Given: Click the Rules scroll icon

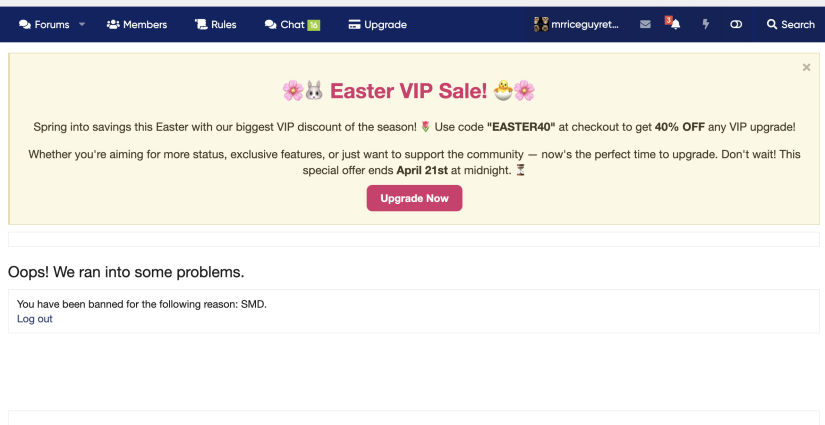Looking at the screenshot, I should (x=201, y=24).
